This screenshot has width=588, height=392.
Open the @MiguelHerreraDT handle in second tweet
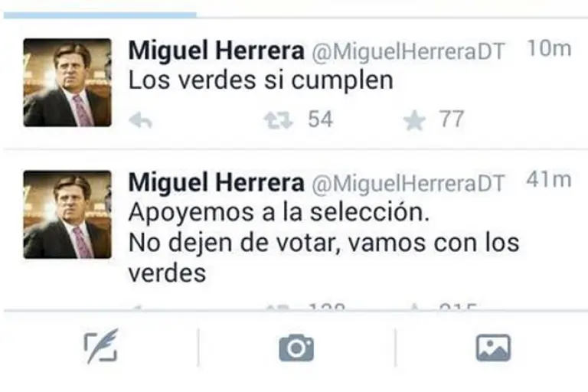[408, 184]
